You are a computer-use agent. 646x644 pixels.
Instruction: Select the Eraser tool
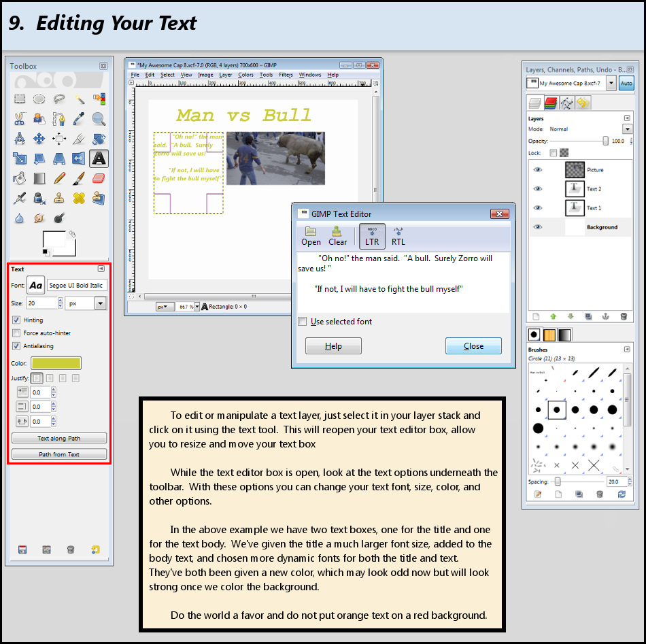(x=99, y=178)
